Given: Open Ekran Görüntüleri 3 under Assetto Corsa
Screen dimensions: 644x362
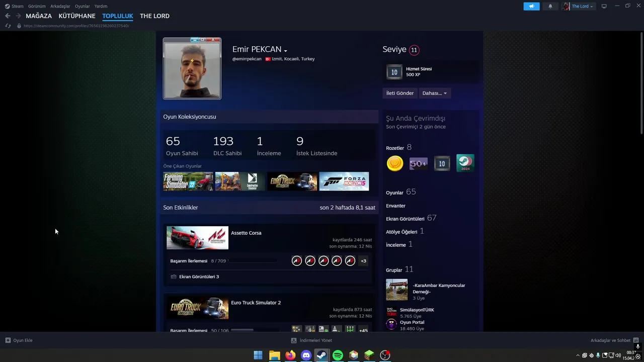Looking at the screenshot, I should click(x=199, y=277).
